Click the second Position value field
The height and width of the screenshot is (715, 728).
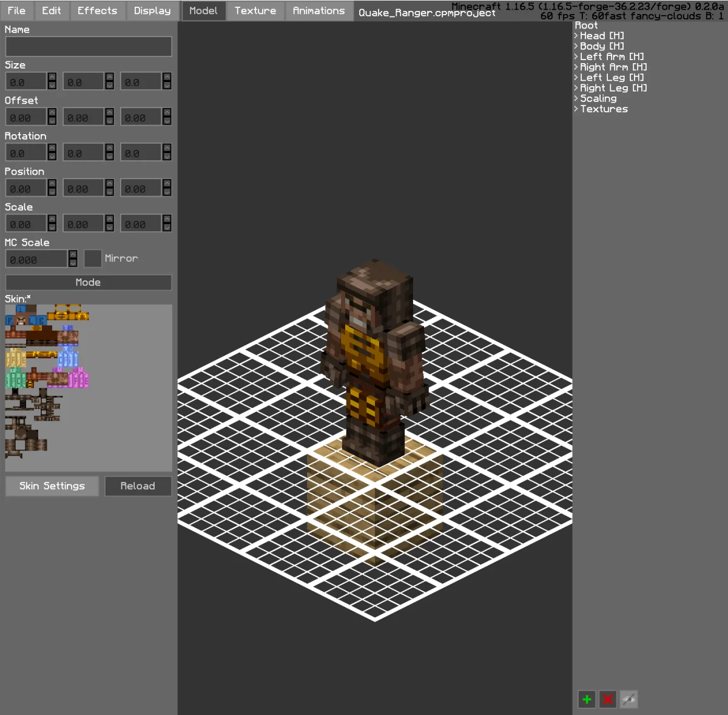click(84, 188)
